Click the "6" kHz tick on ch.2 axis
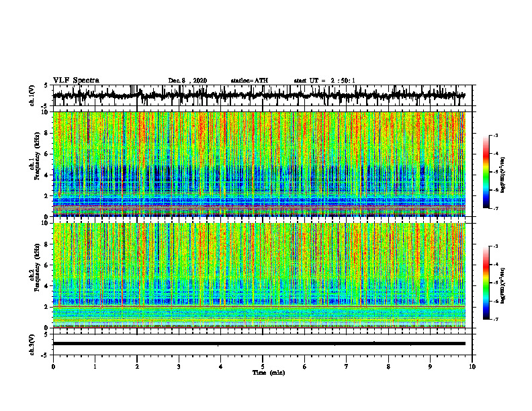This screenshot has width=532, height=411. (47, 265)
